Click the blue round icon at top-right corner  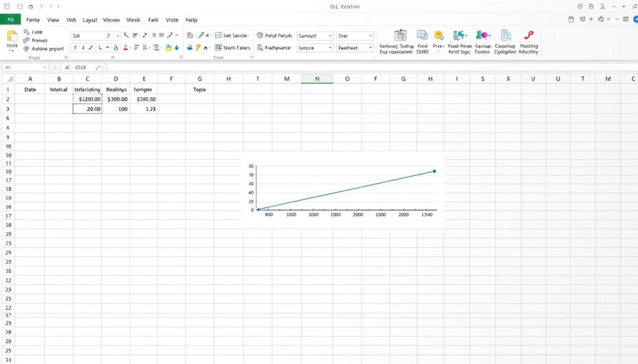tap(636, 19)
